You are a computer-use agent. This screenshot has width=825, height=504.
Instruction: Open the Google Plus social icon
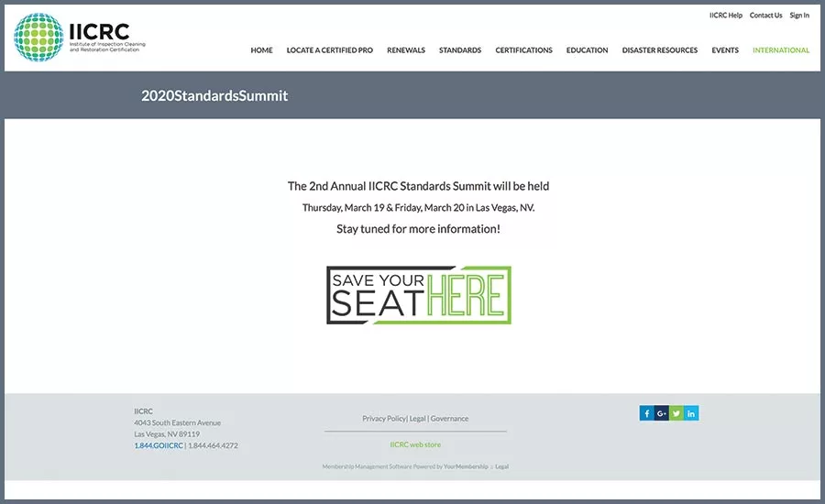point(661,413)
